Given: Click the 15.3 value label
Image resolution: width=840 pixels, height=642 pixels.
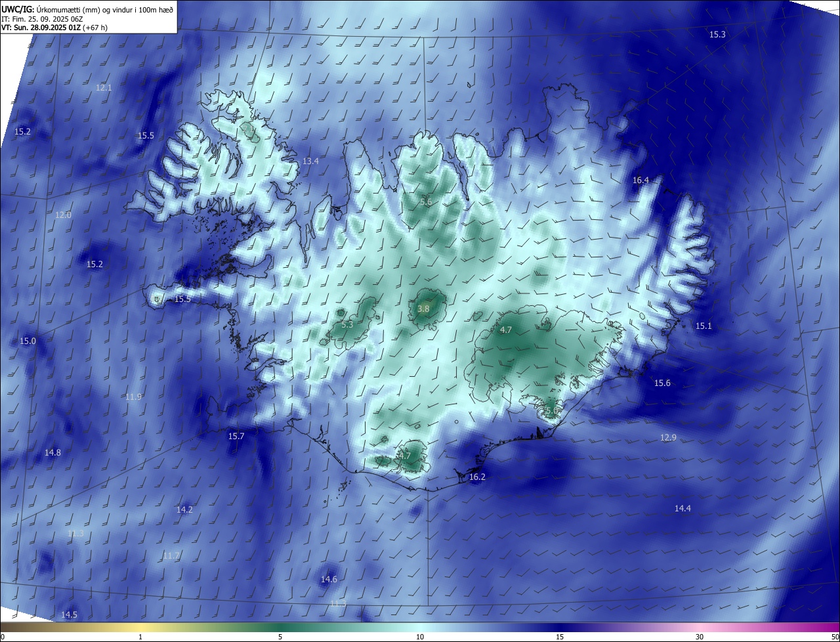Looking at the screenshot, I should [717, 34].
